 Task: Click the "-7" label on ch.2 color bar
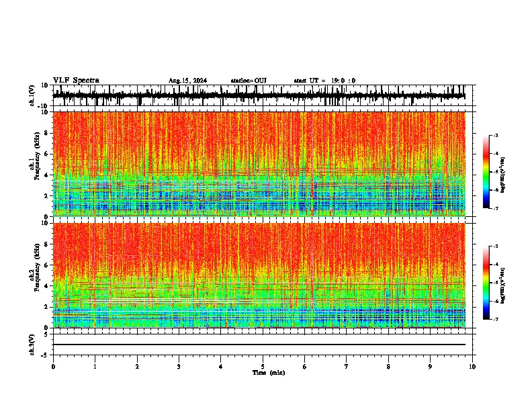[x=496, y=319]
